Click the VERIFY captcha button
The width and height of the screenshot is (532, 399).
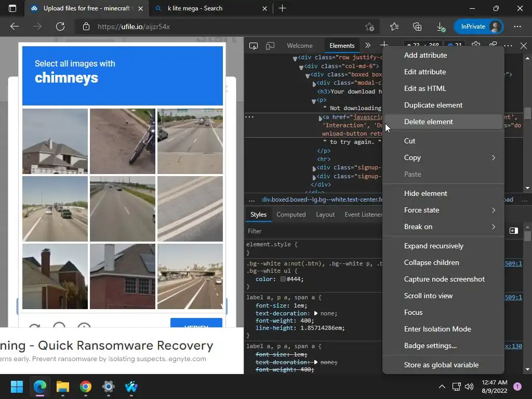(x=196, y=323)
